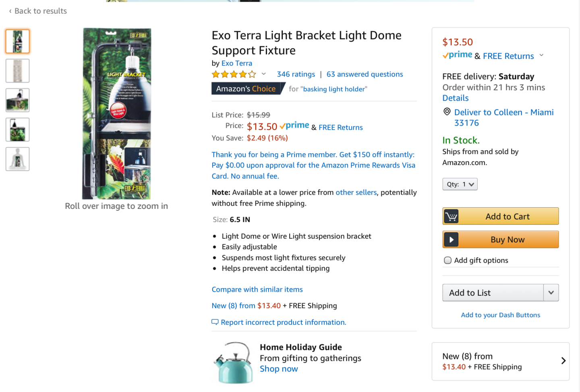
Task: Select the last product thumbnail
Action: (x=18, y=159)
